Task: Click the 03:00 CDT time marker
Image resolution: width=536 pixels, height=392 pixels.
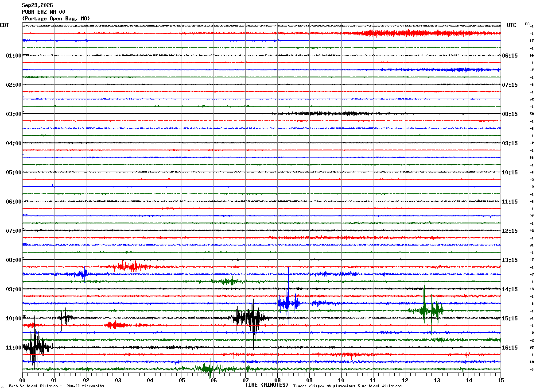Action: click(x=14, y=114)
